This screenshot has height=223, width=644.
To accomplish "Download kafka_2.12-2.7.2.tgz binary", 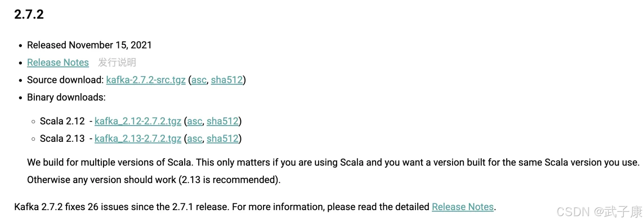I will pos(138,121).
